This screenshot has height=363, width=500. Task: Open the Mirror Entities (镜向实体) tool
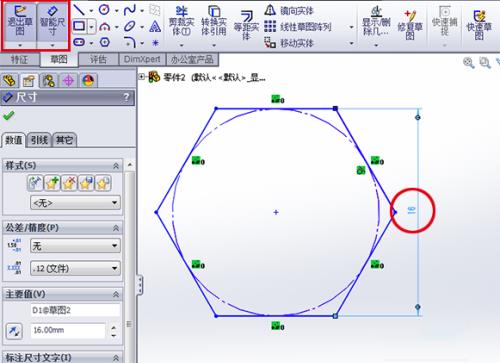(289, 11)
